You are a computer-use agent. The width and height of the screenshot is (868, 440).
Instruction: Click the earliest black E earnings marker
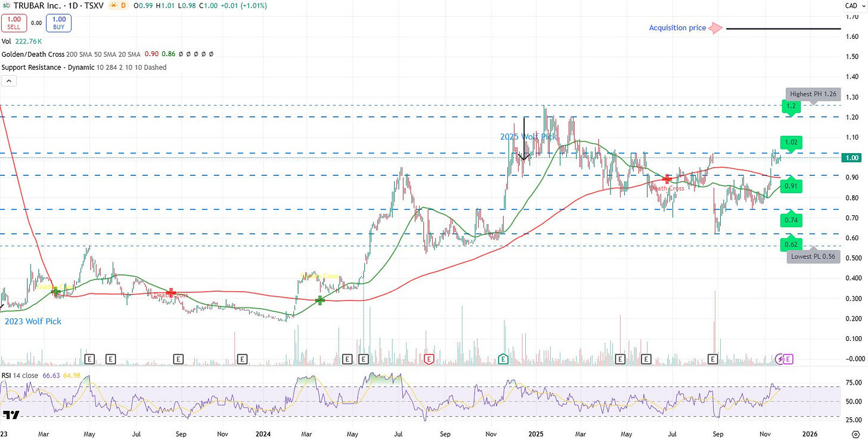(x=90, y=359)
